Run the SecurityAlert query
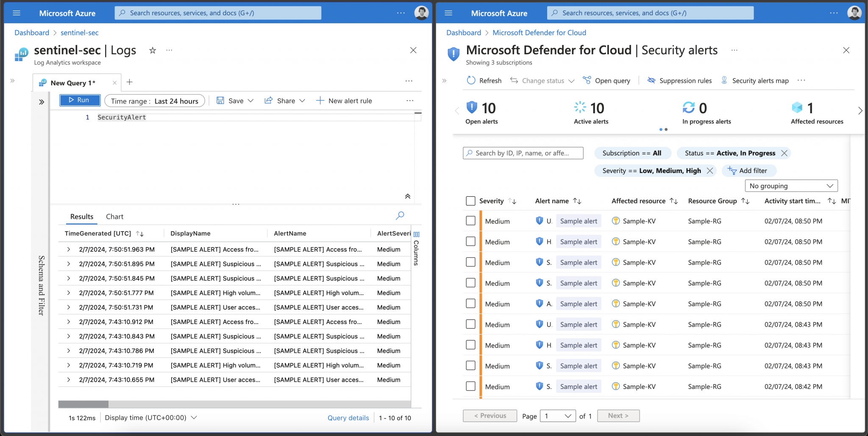This screenshot has width=868, height=436. 79,100
